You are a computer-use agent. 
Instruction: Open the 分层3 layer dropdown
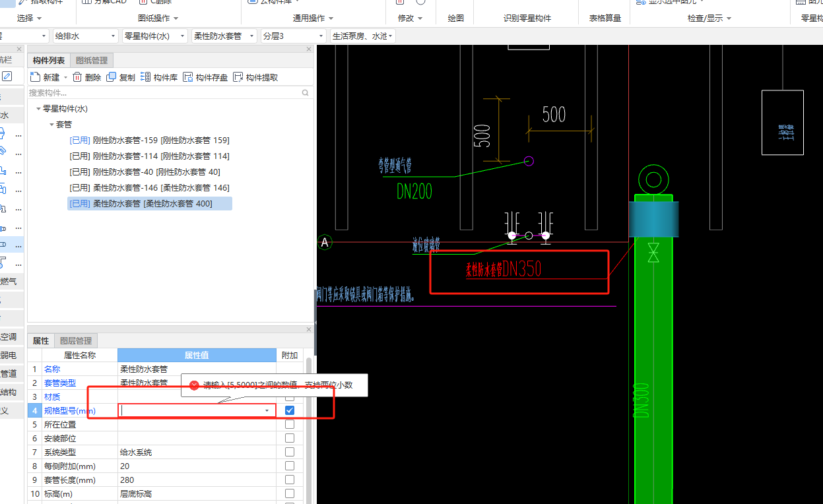click(x=293, y=36)
